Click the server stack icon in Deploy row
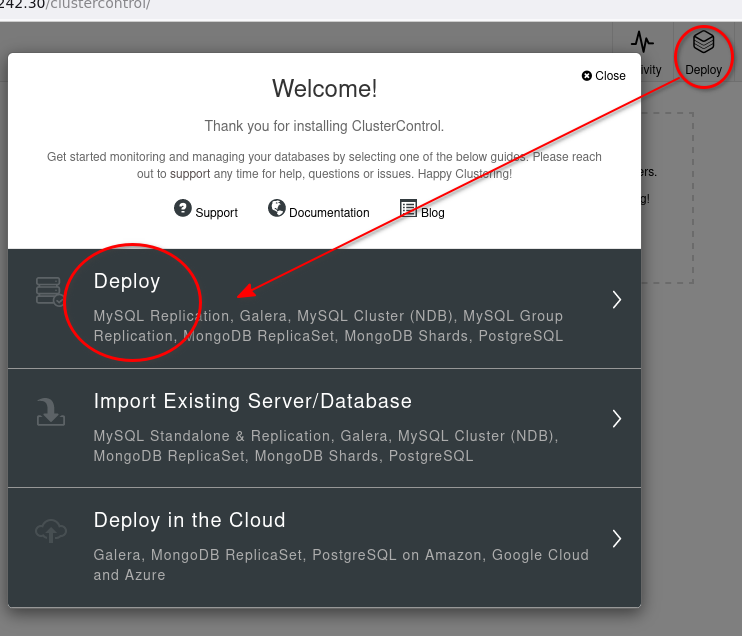742x636 pixels. (x=50, y=291)
